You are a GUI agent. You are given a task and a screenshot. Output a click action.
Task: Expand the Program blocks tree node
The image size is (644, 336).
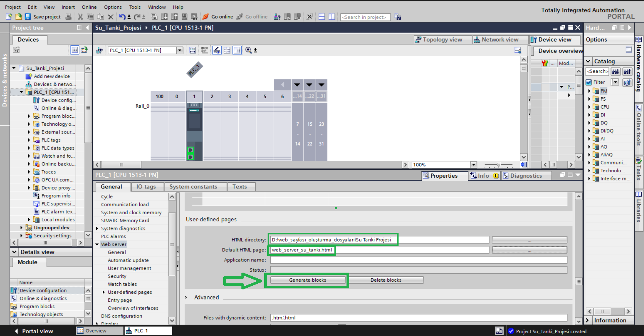click(29, 116)
